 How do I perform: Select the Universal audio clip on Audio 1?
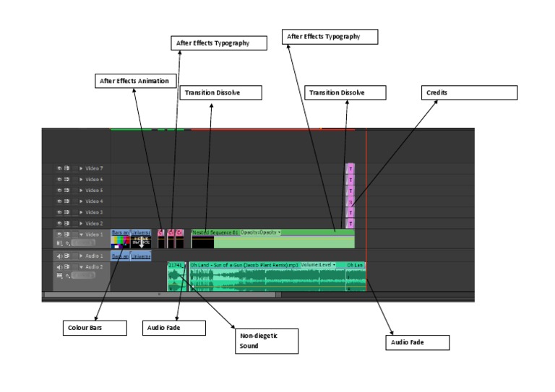140,256
